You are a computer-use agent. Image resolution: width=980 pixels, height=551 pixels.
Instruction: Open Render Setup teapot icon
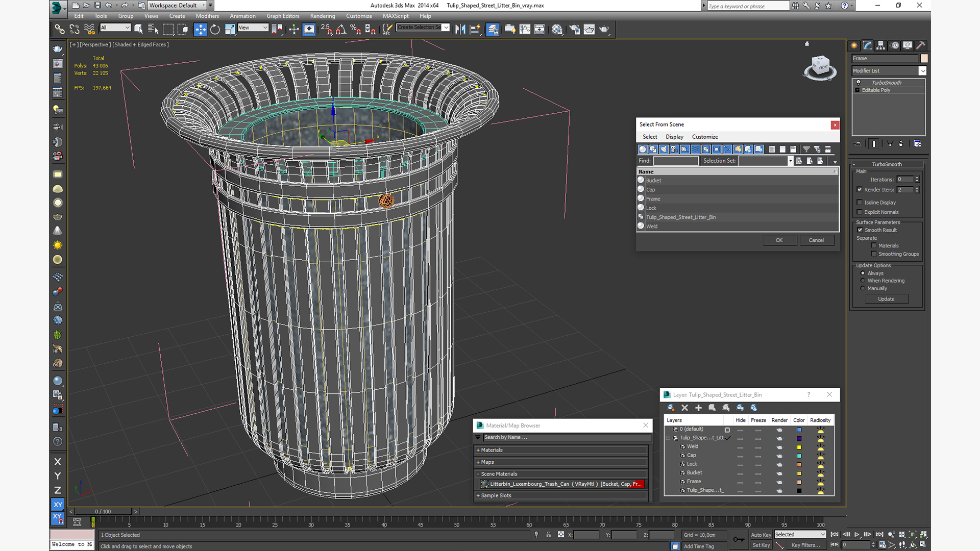(x=575, y=29)
